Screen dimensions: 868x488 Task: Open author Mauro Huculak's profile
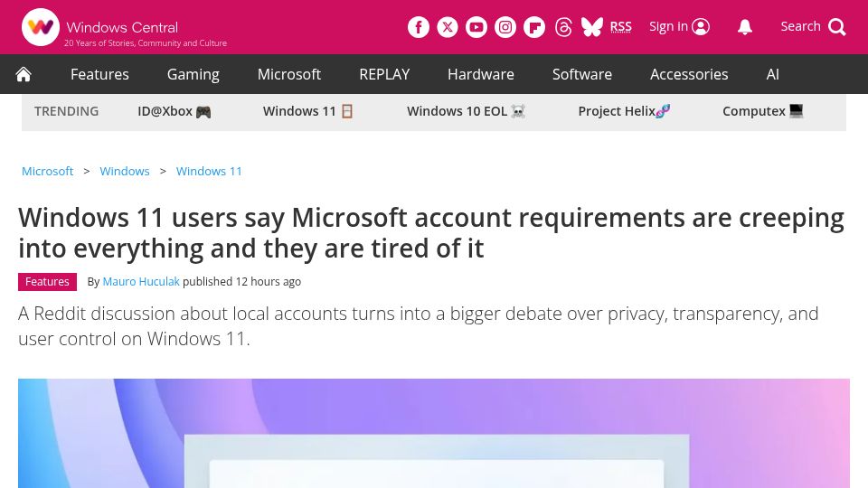tap(141, 282)
